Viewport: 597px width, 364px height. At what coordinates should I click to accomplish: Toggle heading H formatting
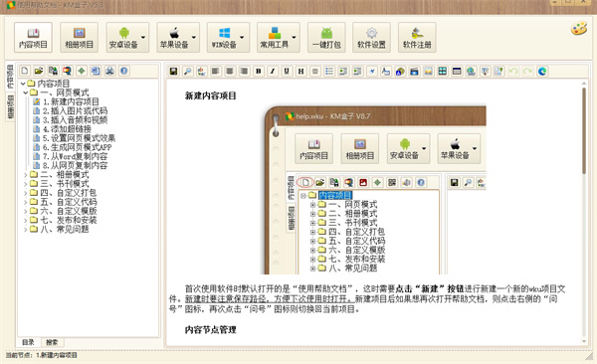coord(301,72)
